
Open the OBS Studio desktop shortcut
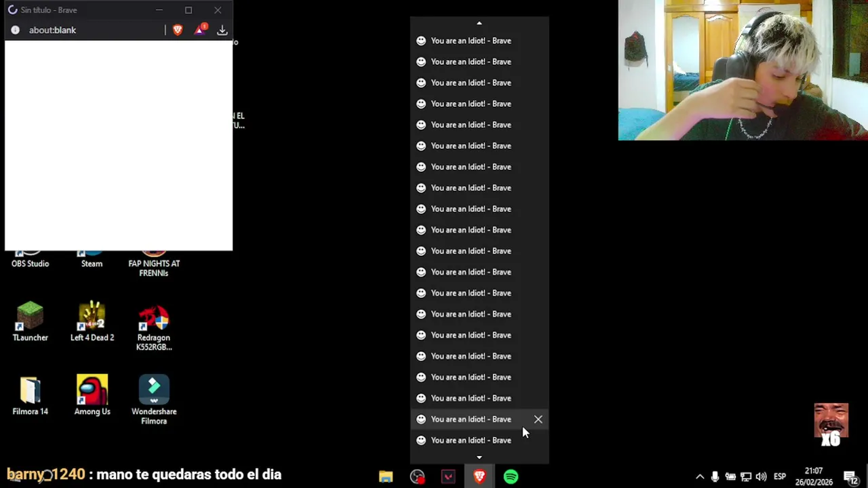tap(30, 259)
